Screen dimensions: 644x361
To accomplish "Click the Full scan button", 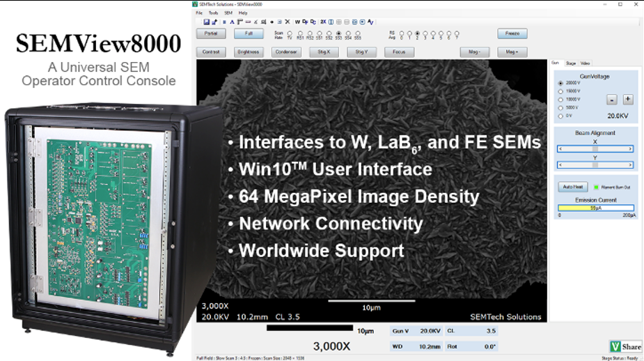I will point(249,33).
